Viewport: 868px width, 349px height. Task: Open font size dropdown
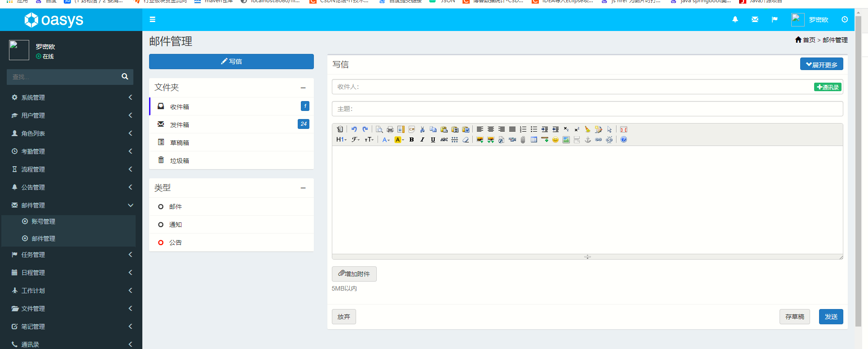(x=369, y=140)
